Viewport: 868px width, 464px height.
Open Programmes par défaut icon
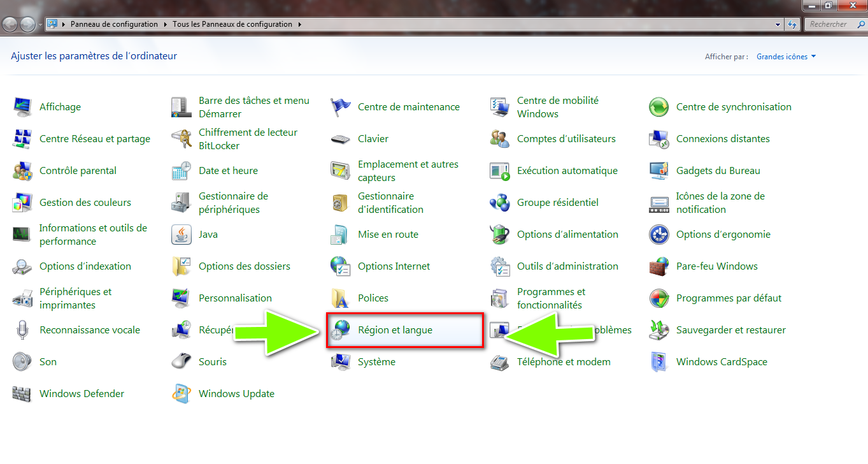(x=659, y=298)
